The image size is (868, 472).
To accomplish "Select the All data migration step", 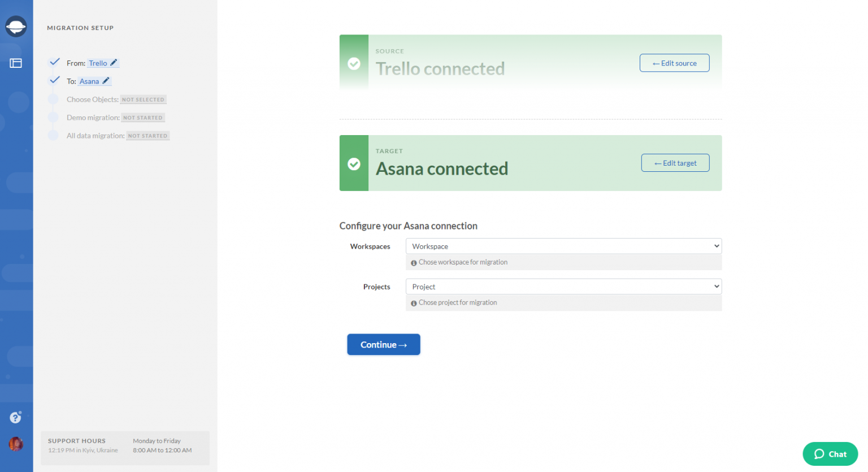I will (x=96, y=136).
